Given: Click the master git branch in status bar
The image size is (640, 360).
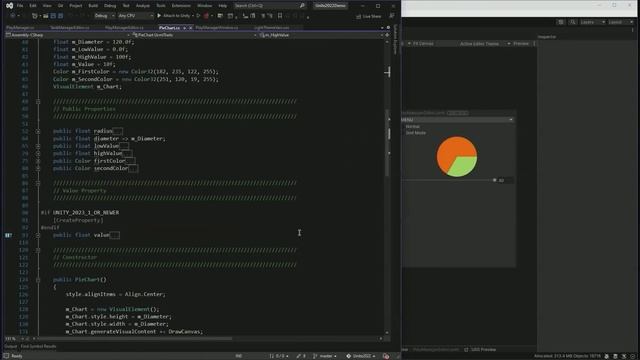Looking at the screenshot, I should click(325, 356).
